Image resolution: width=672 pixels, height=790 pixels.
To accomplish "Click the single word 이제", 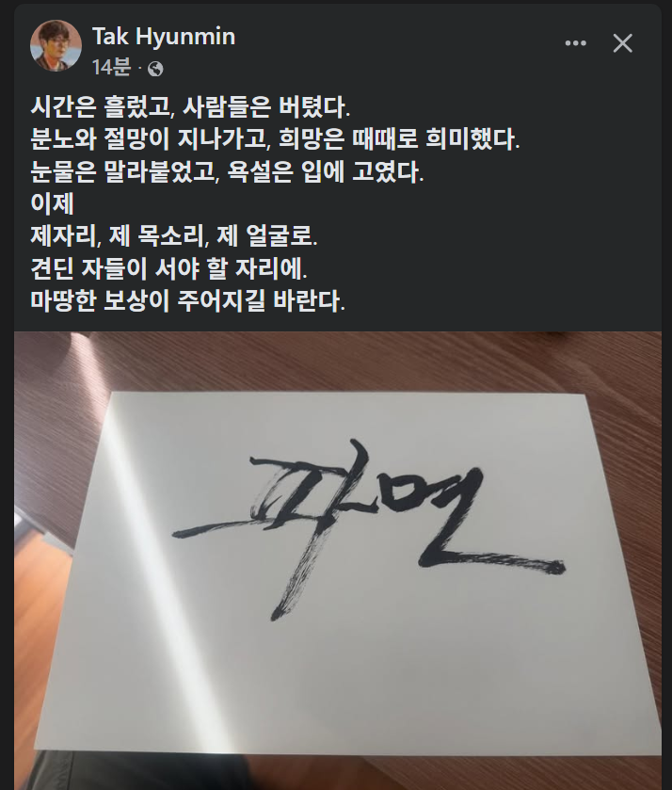I will pyautogui.click(x=53, y=203).
